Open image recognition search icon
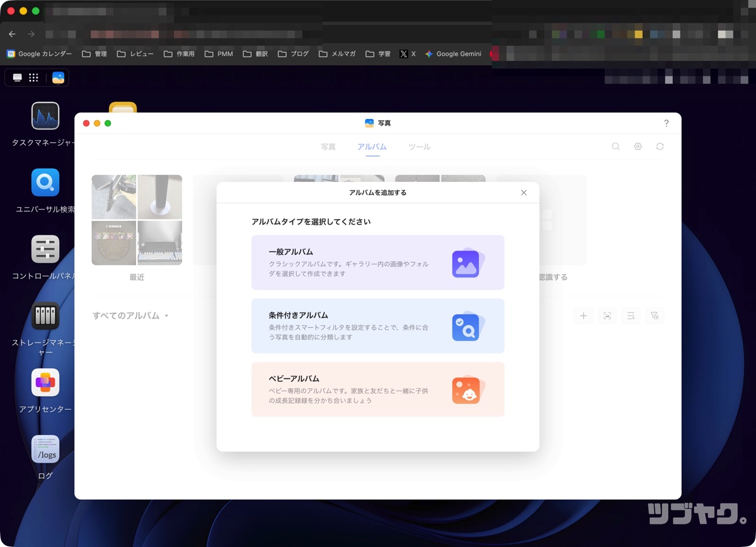 tap(607, 315)
